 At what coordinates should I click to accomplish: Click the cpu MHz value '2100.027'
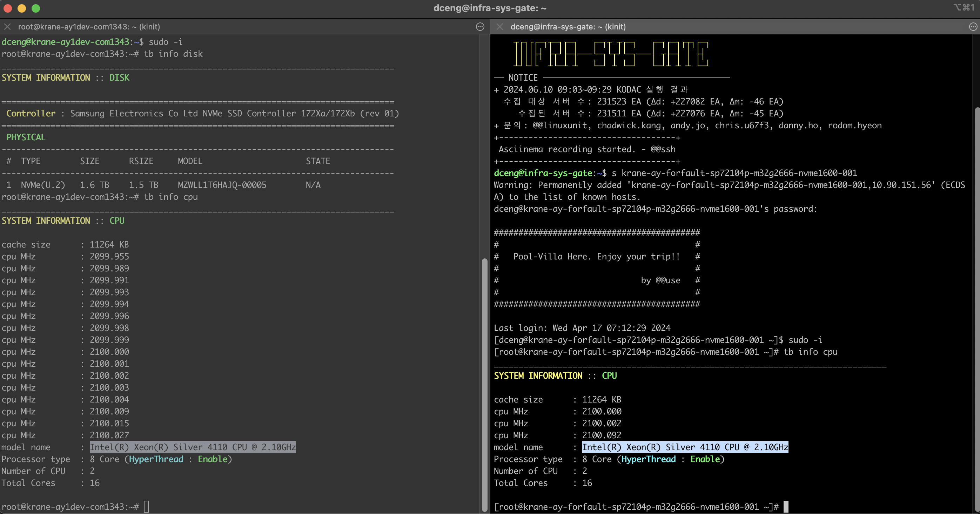click(109, 435)
